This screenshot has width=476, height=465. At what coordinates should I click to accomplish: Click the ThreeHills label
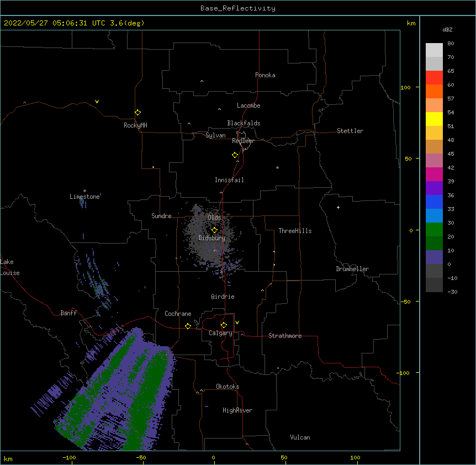pos(295,231)
